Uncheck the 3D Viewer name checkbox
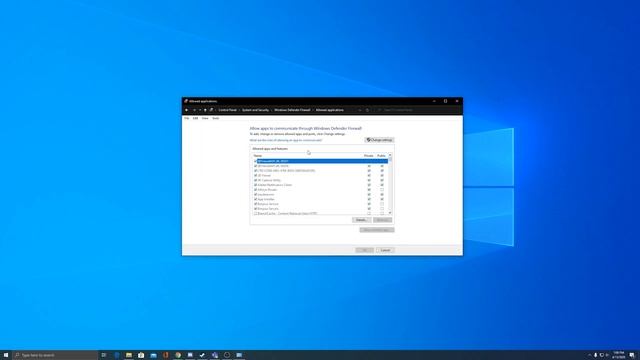Screen dimensions: 640x360 (x=256, y=176)
